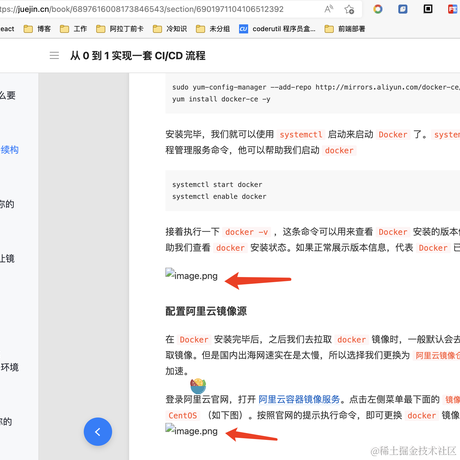
Task: Open the 阿拉丁前卡 bookmarks folder
Action: (x=119, y=29)
